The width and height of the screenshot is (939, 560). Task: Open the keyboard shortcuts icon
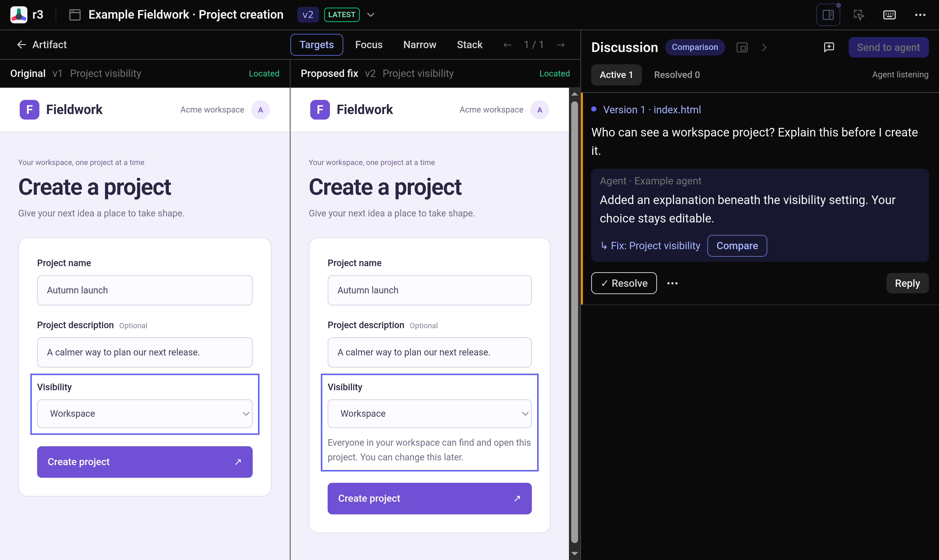click(x=889, y=15)
